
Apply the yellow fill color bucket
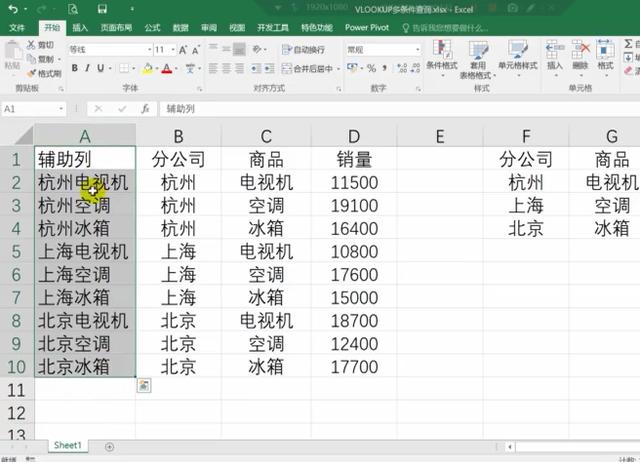tap(148, 69)
